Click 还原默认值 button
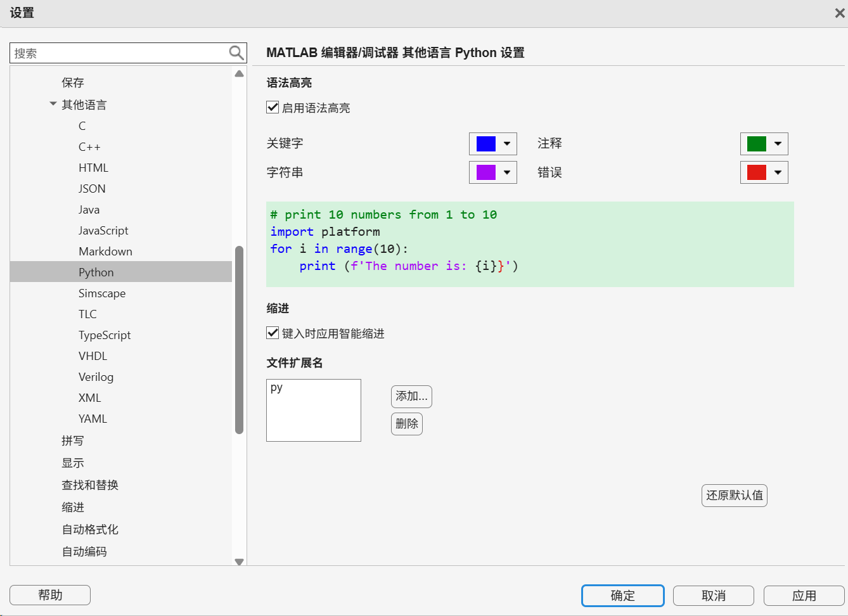The height and width of the screenshot is (616, 848). 735,495
